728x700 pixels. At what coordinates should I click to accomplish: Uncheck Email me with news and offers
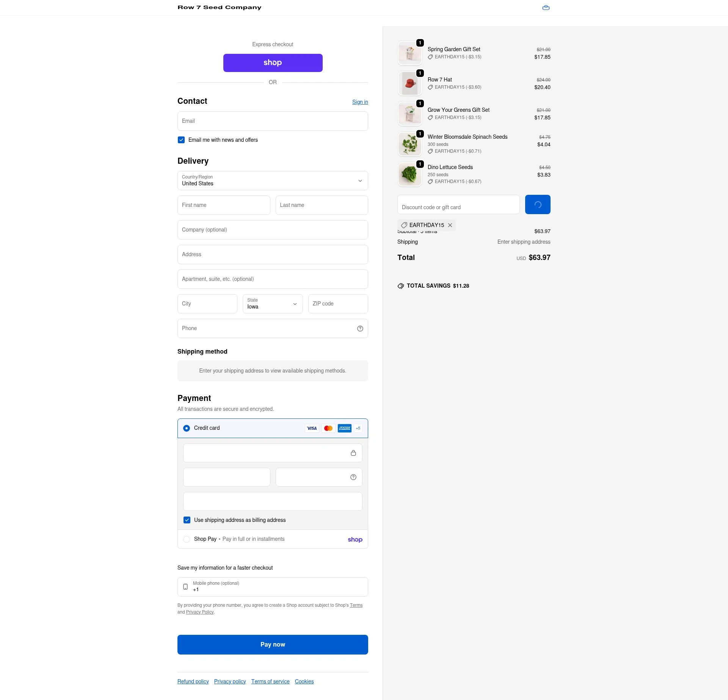tap(181, 140)
